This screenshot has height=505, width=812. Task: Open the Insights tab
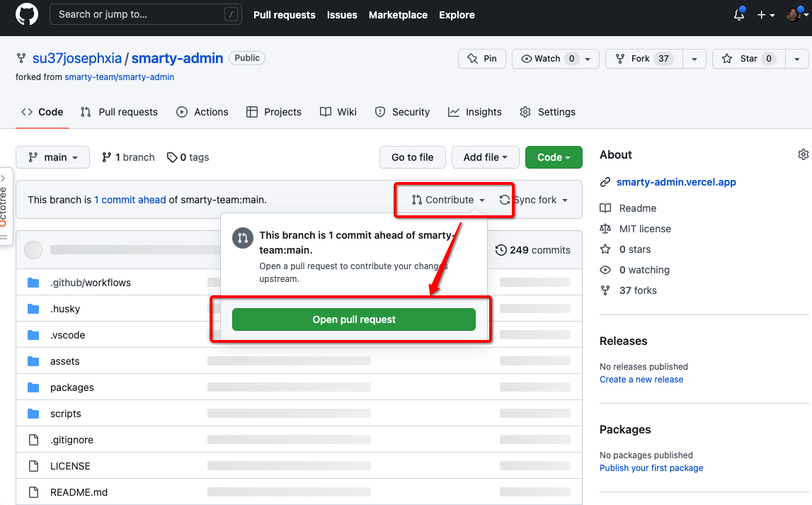pos(475,112)
